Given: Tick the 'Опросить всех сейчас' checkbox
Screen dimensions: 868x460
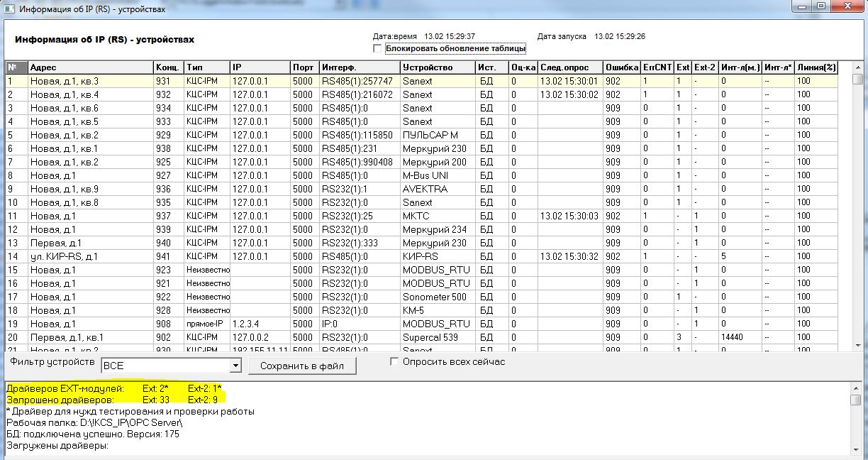Looking at the screenshot, I should coord(395,362).
